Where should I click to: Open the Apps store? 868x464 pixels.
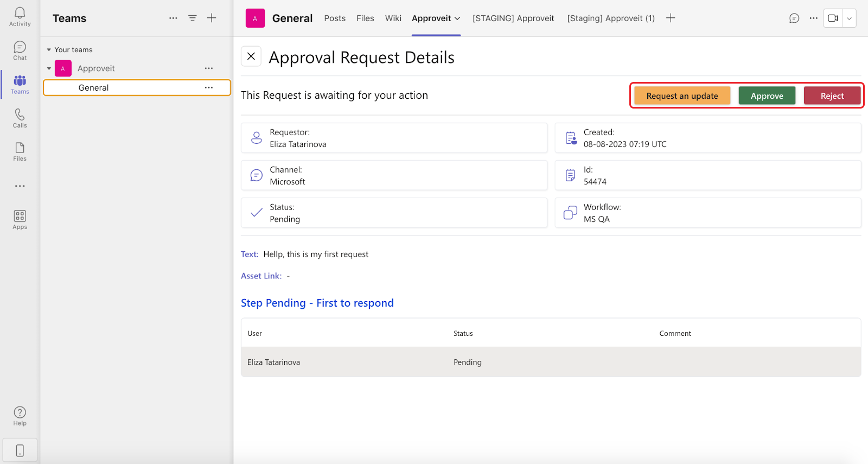coord(20,220)
